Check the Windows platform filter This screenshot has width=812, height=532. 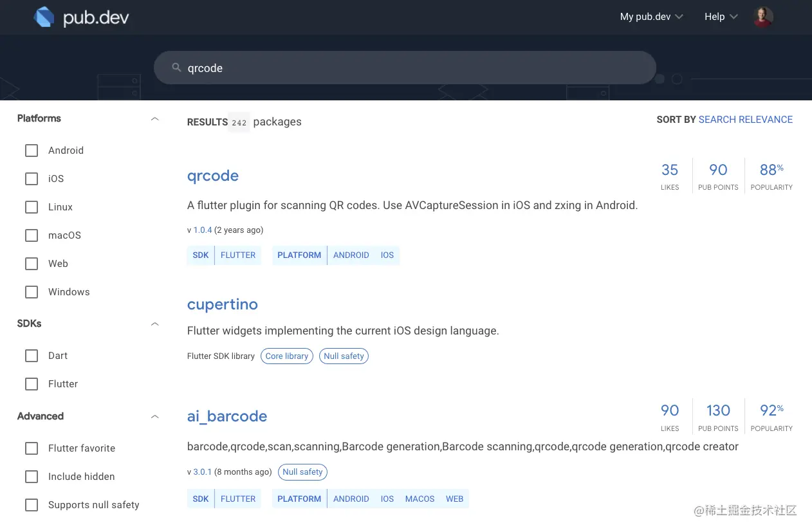pos(32,292)
